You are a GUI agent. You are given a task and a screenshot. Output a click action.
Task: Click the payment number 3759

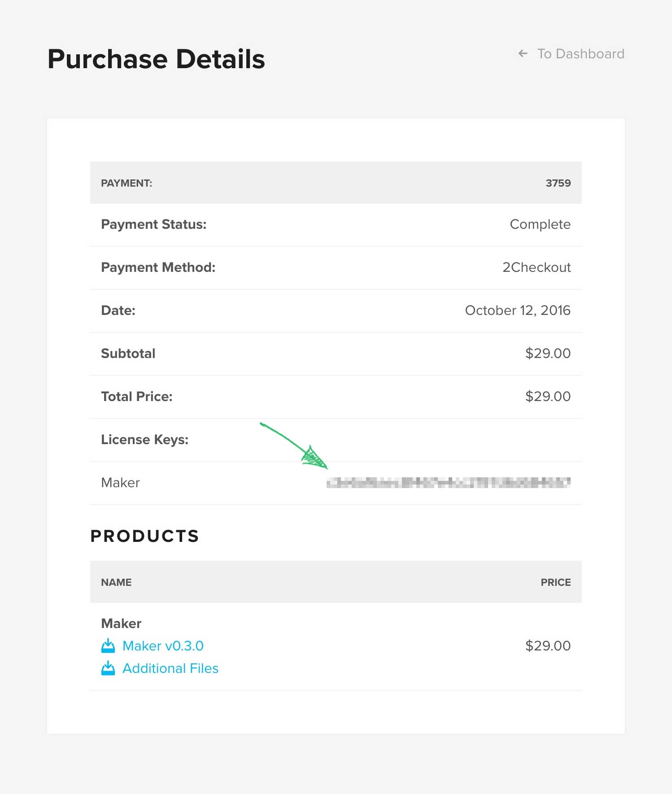pyautogui.click(x=558, y=183)
